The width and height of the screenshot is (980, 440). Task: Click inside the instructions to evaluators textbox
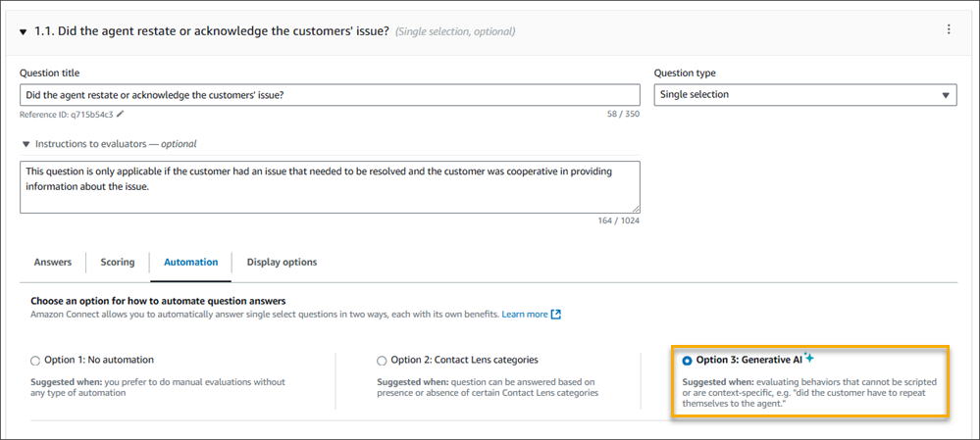coord(330,186)
